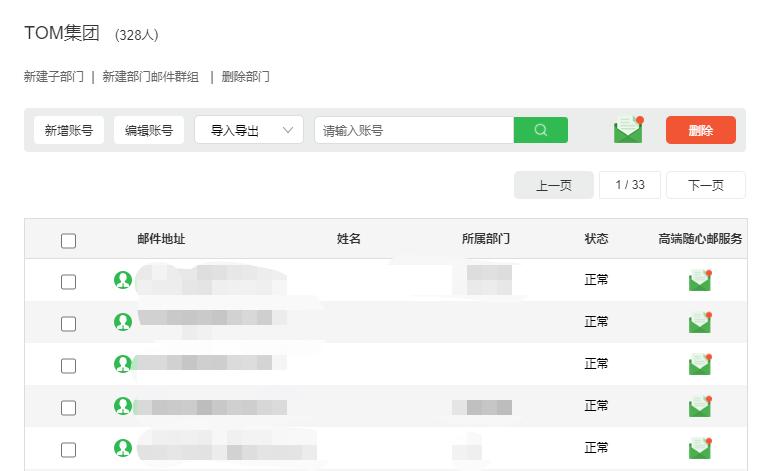Screen dimensions: 781x471
Task: Click the 1 / 33 page indicator
Action: pyautogui.click(x=630, y=185)
